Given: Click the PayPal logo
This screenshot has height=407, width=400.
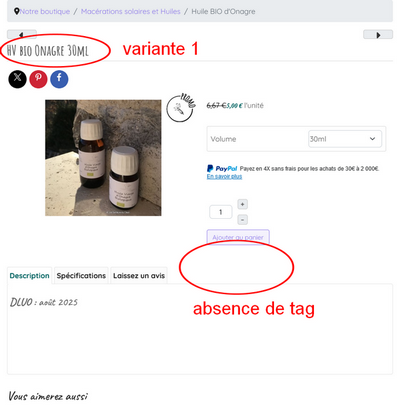Looking at the screenshot, I should click(x=222, y=169).
